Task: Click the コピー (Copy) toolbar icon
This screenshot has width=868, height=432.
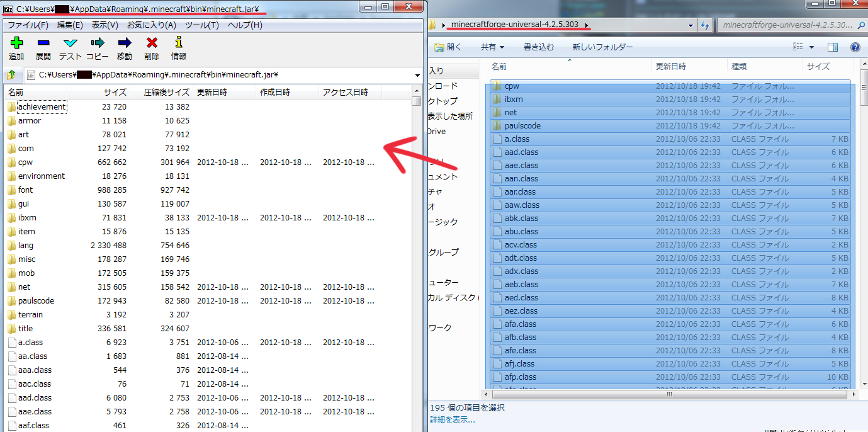Action: click(97, 43)
